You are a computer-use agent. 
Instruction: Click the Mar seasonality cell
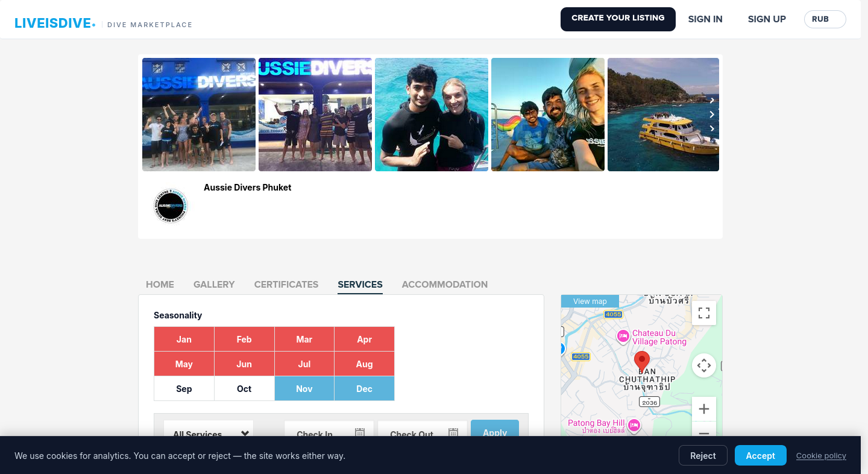[304, 339]
